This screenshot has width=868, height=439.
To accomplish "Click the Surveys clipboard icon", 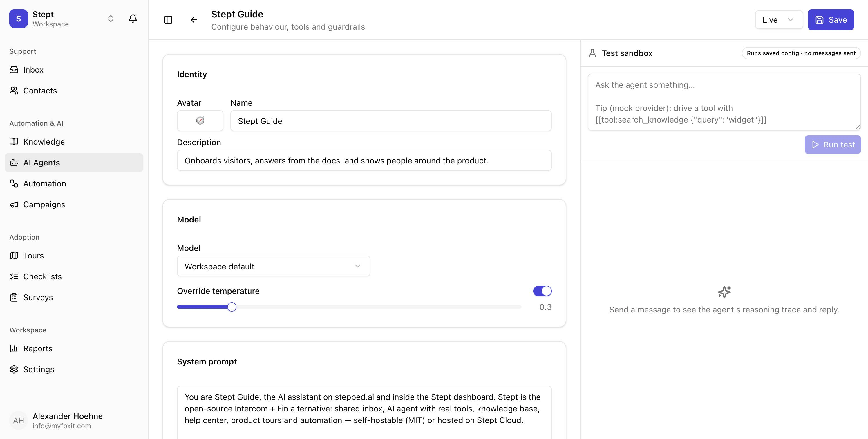I will click(14, 297).
